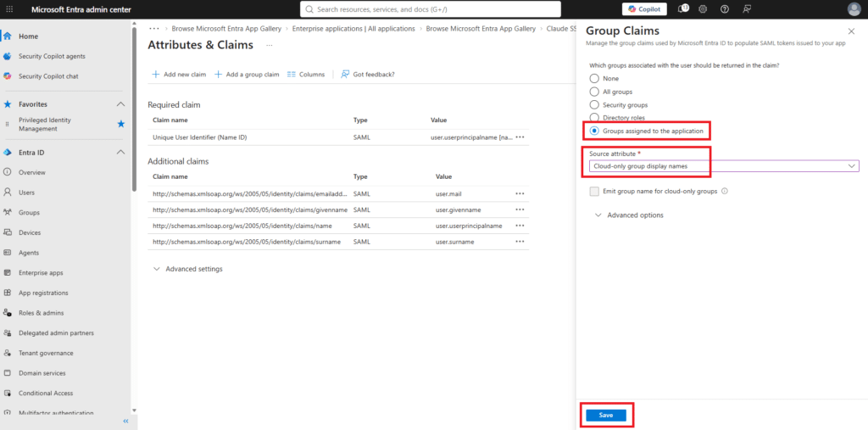This screenshot has height=430, width=868.
Task: Open ellipsis menu for user.surname claim
Action: 520,242
